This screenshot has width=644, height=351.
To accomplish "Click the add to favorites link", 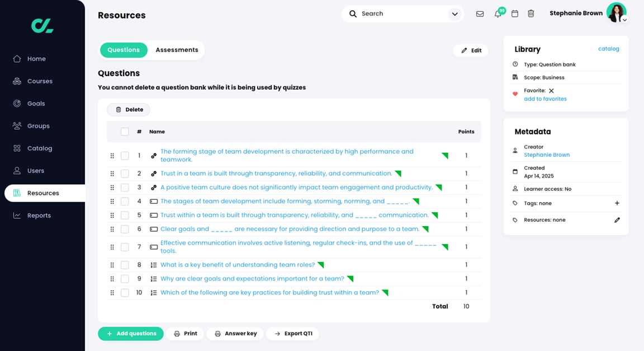I will pos(545,99).
